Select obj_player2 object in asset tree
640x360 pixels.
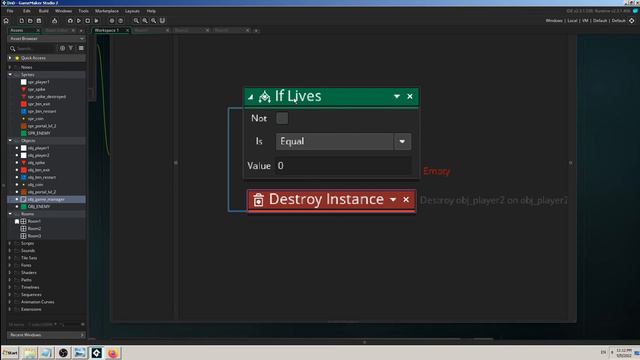coord(39,156)
